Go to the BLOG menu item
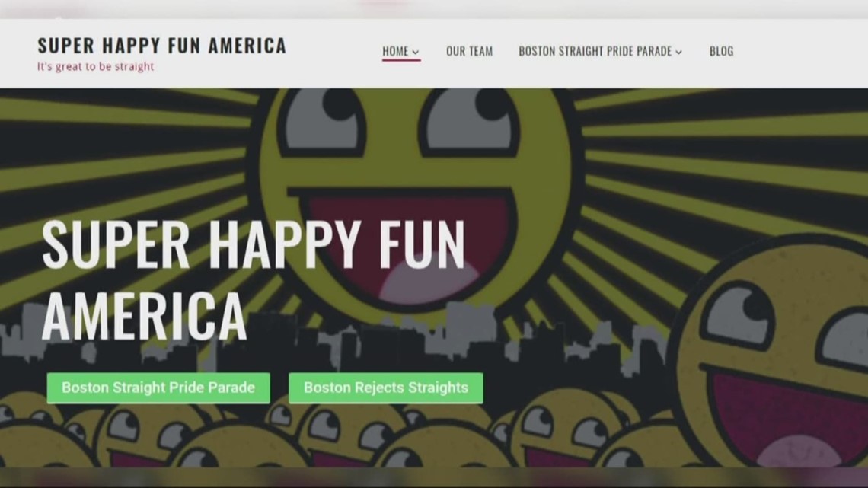Image resolution: width=868 pixels, height=488 pixels. [721, 52]
